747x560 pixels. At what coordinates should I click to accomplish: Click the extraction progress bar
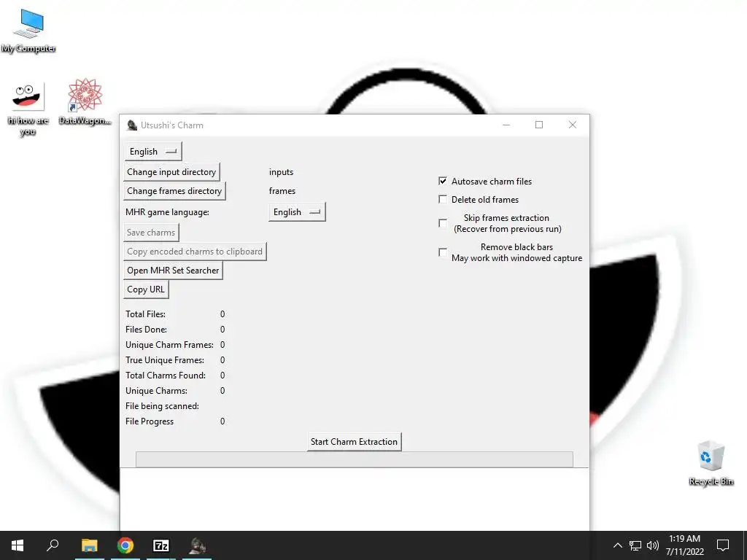[x=354, y=459]
